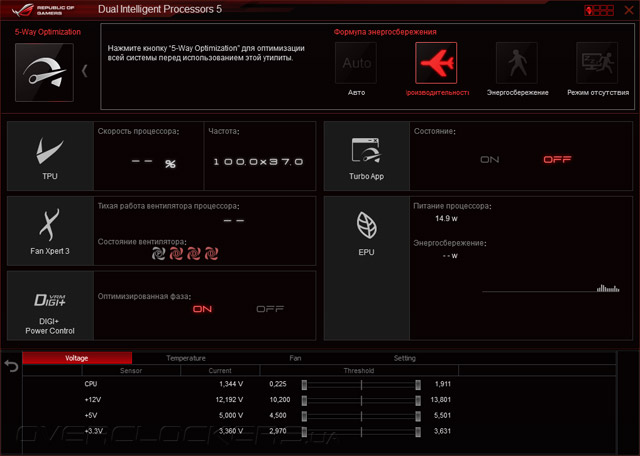The height and width of the screenshot is (456, 640).
Task: Click the +12V upper threshold handle
Action: pos(418,400)
